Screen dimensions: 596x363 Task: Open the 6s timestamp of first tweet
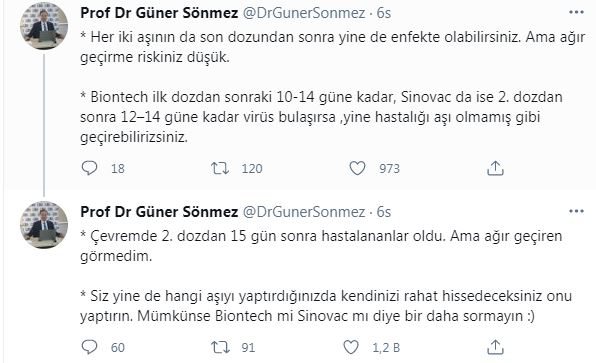[x=384, y=13]
